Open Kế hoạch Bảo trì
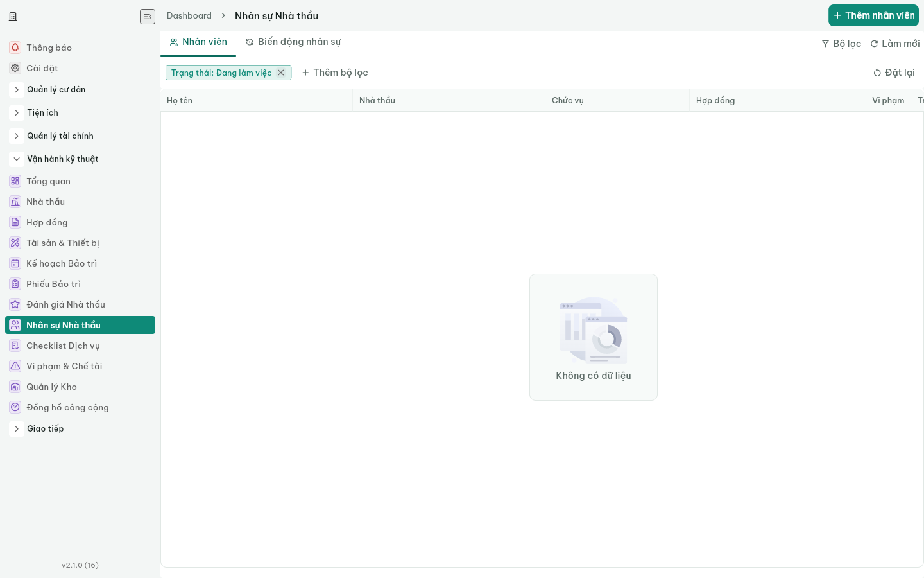 tap(80, 263)
